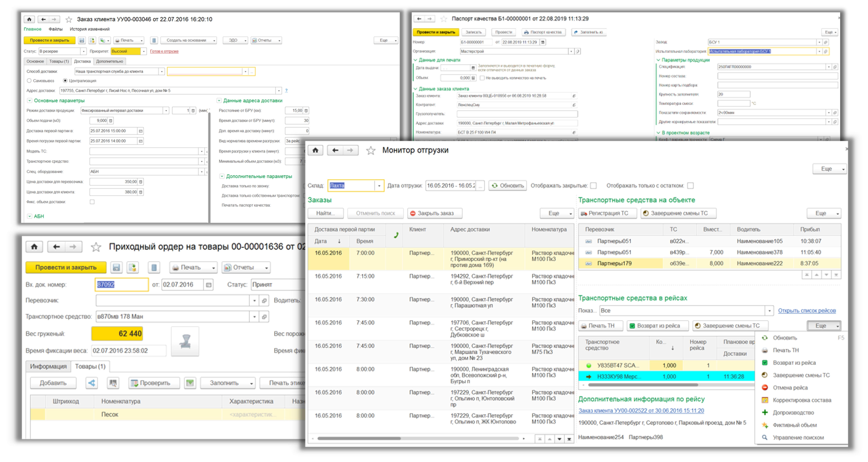Click the back arrow in Заказ клиента window
The image size is (868, 462).
click(43, 19)
